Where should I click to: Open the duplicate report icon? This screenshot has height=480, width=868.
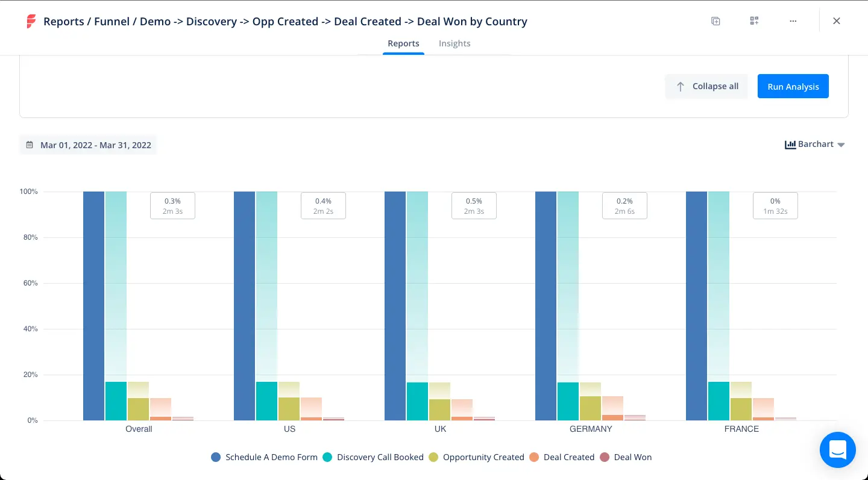pos(715,20)
